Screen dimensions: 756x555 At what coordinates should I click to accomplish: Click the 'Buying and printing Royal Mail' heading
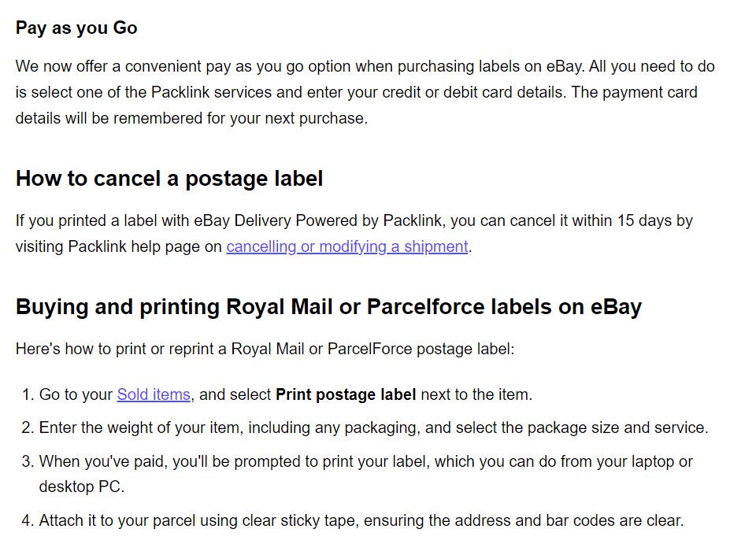[328, 306]
